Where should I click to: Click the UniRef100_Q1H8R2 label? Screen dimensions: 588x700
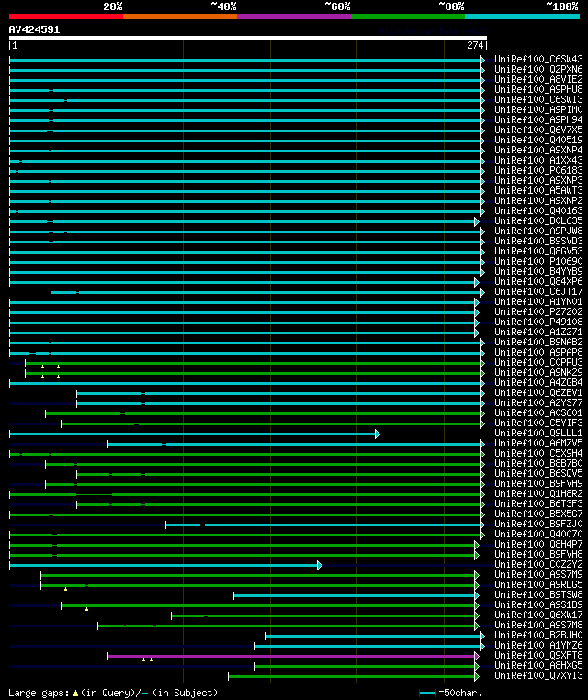538,493
